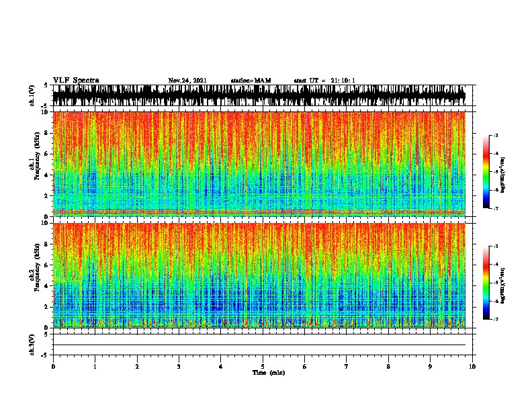
Task: Click the "-7" label on ch.2 color bar
Action: click(496, 320)
